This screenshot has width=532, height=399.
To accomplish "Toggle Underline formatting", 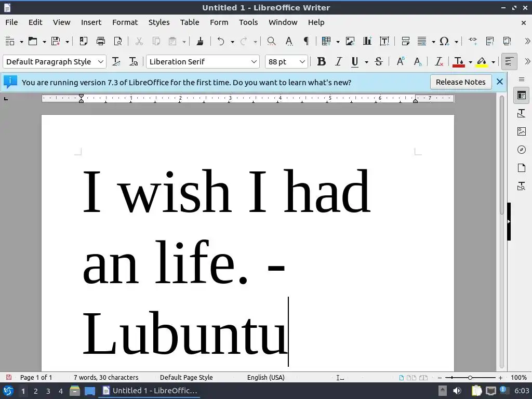I will point(355,62).
